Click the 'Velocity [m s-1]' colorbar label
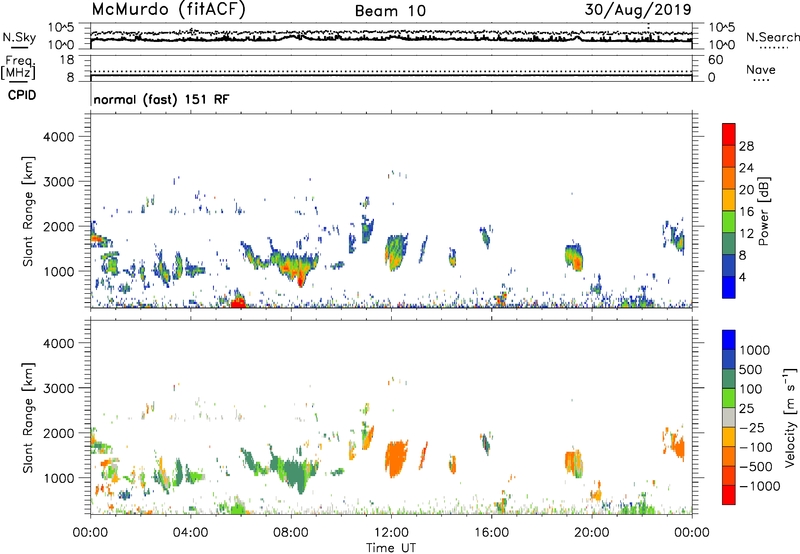The width and height of the screenshot is (800, 554). click(x=790, y=417)
